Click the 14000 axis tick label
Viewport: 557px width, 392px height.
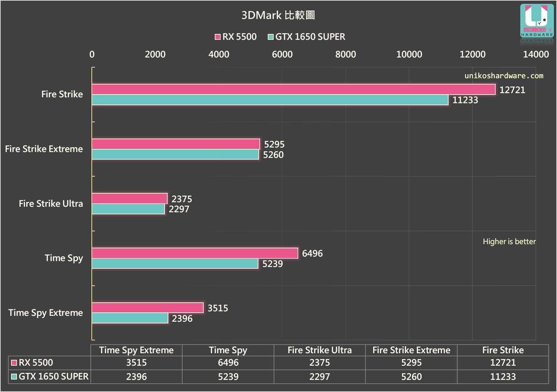click(536, 54)
